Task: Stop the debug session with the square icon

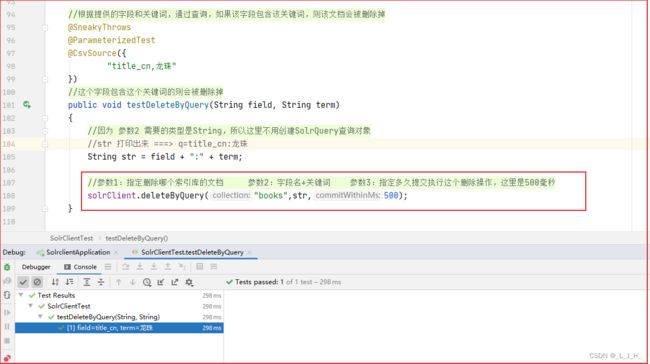Action: click(7, 341)
